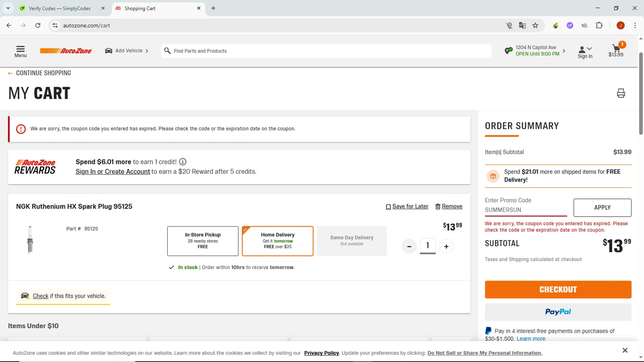
Task: Click the Find Parts and Products search field
Action: (326, 51)
